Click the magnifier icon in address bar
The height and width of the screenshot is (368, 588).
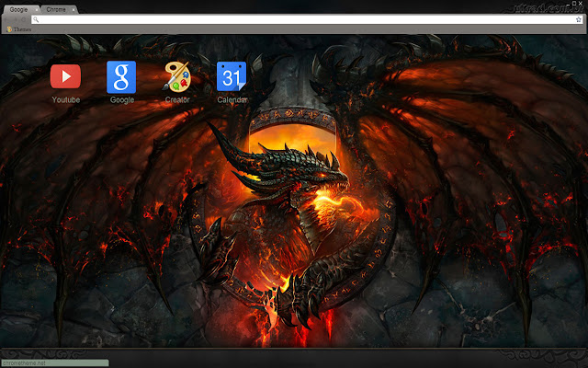tap(36, 19)
